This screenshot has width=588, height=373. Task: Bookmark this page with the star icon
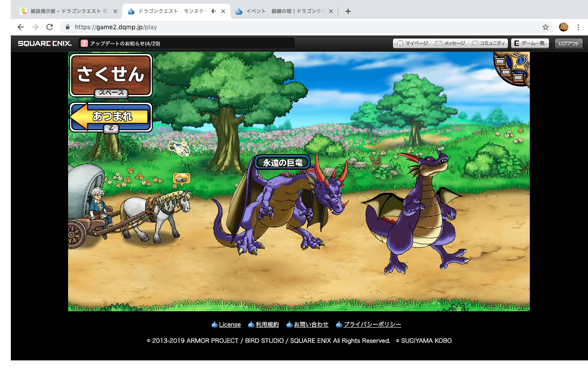[545, 27]
